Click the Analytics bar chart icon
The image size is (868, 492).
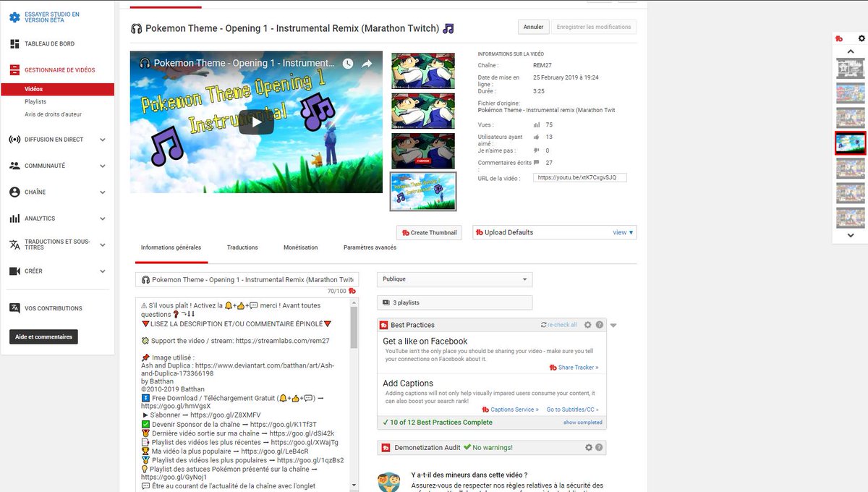click(14, 219)
